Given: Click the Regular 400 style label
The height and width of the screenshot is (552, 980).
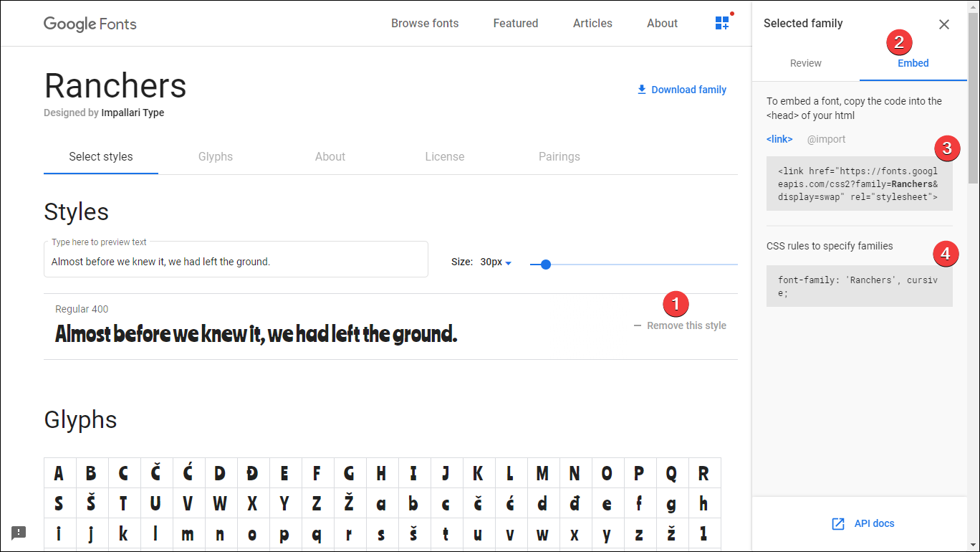Looking at the screenshot, I should [x=82, y=309].
